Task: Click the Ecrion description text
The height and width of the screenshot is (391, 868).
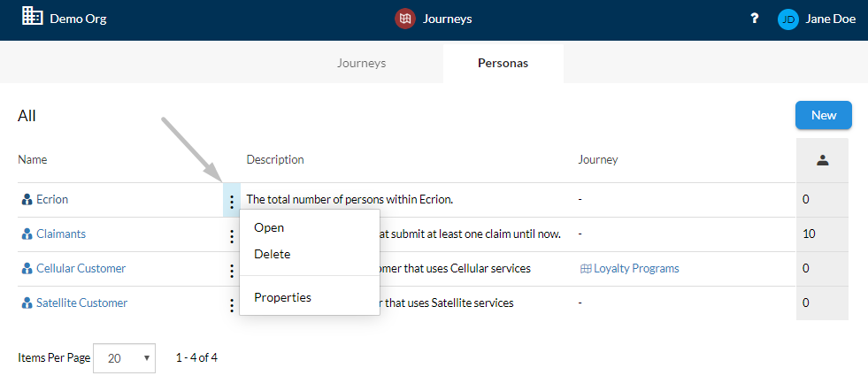Action: (x=350, y=199)
